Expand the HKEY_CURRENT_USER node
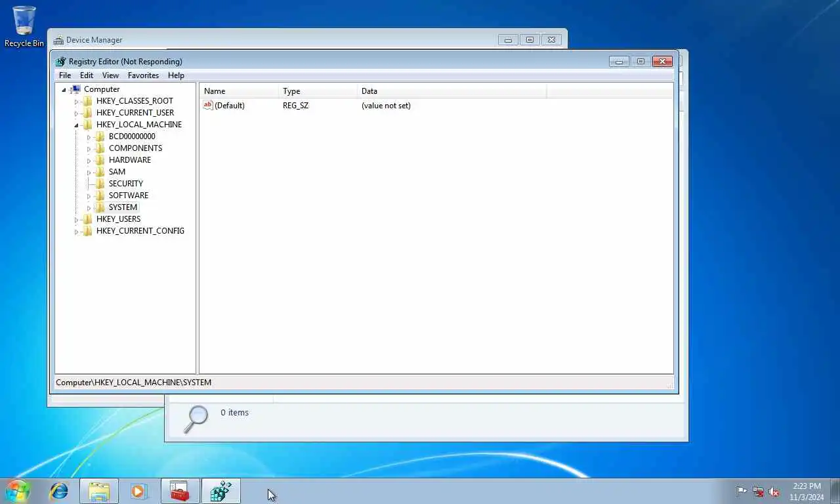This screenshot has height=504, width=840. (76, 114)
